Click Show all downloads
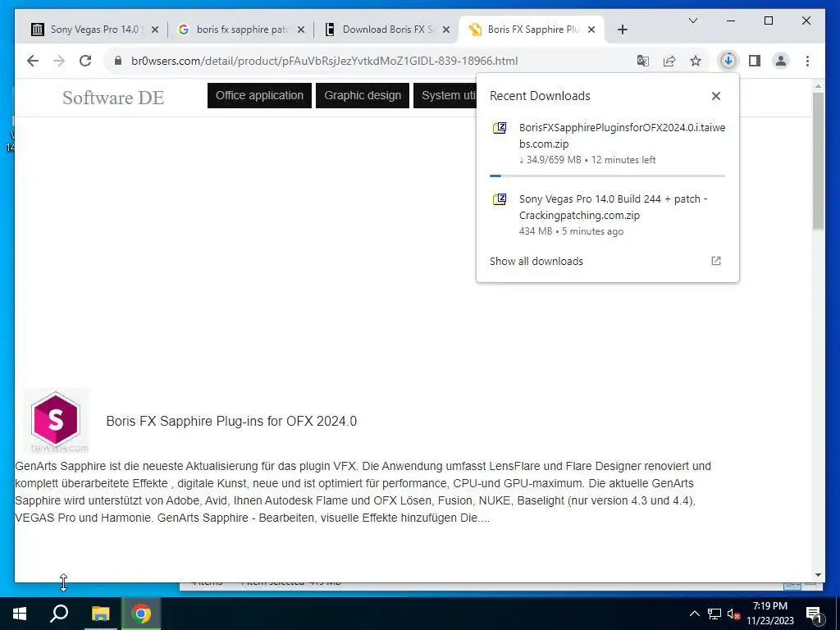This screenshot has width=840, height=630. [536, 262]
